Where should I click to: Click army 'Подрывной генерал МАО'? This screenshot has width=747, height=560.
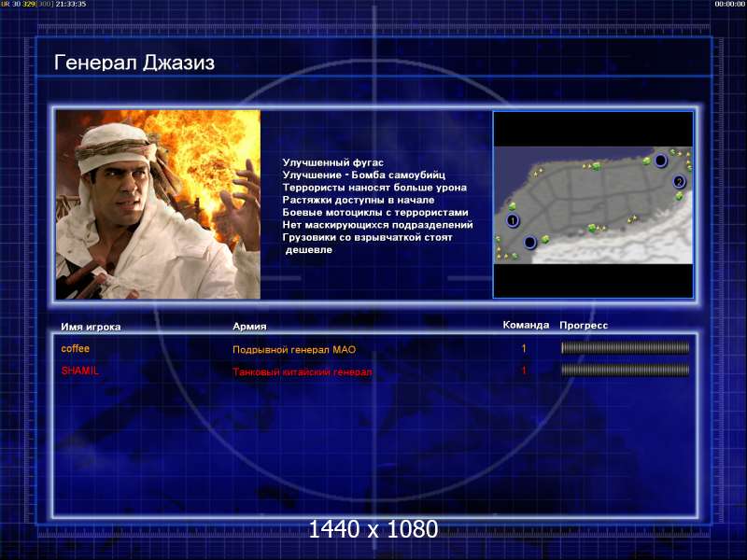coord(294,349)
